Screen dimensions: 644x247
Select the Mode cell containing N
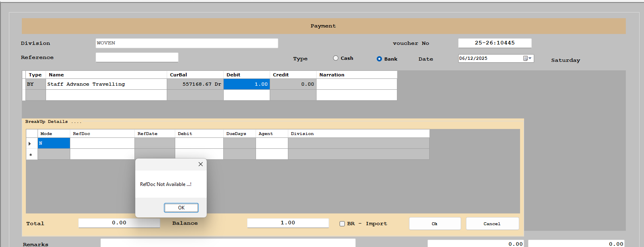coord(54,144)
